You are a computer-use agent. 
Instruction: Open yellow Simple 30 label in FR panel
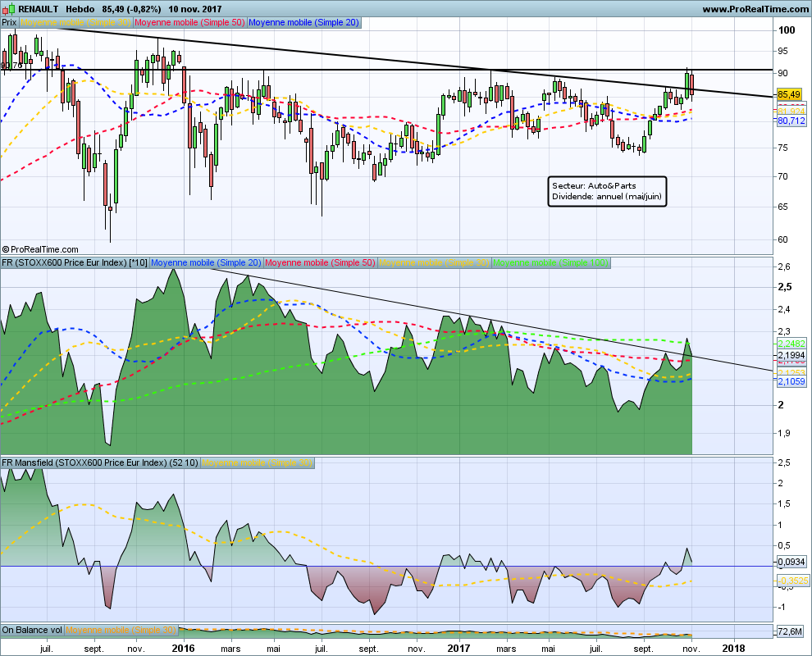[x=434, y=263]
